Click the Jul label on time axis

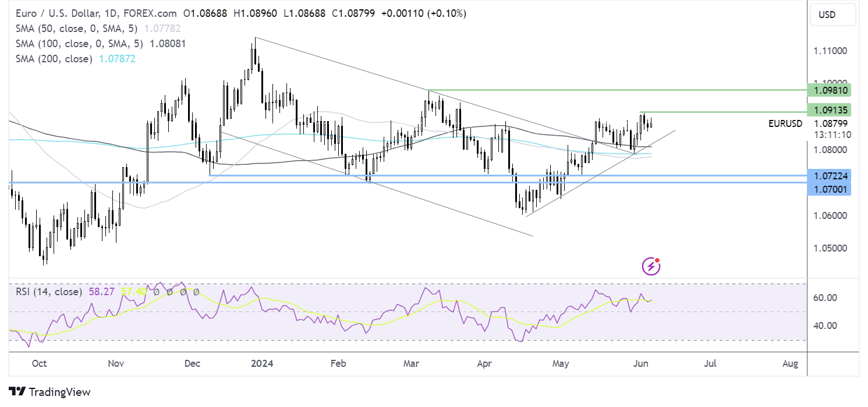point(710,364)
